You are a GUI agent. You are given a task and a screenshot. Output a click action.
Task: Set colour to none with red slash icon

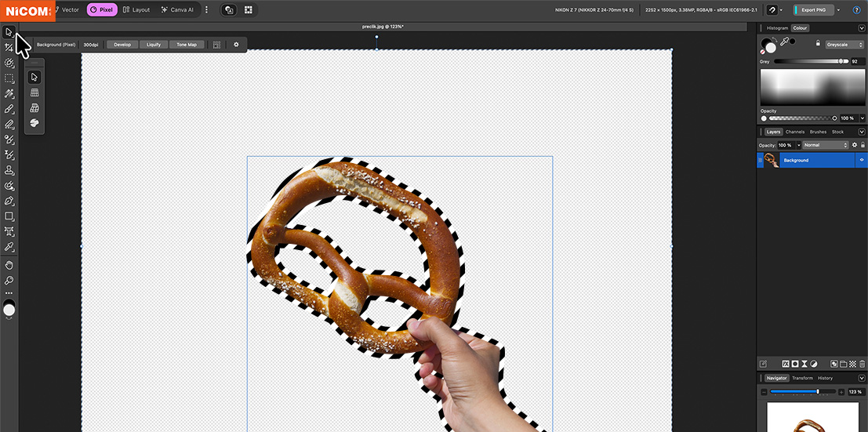(763, 52)
